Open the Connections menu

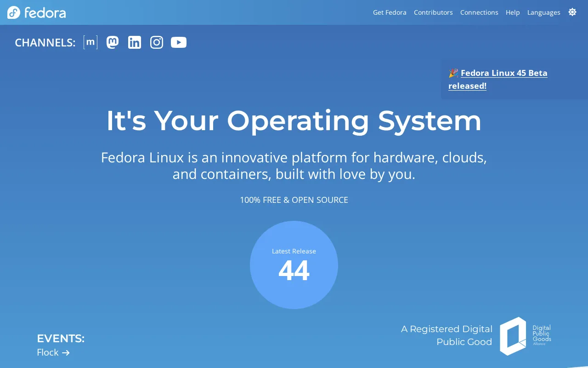pyautogui.click(x=479, y=12)
